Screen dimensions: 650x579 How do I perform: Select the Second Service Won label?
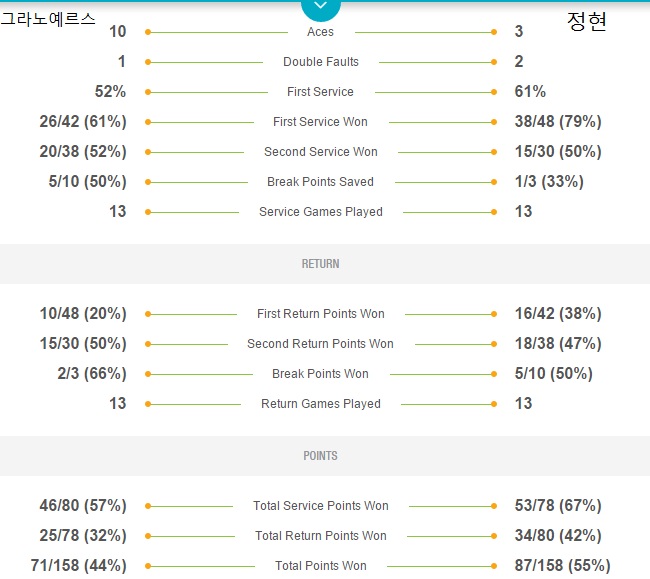point(321,152)
